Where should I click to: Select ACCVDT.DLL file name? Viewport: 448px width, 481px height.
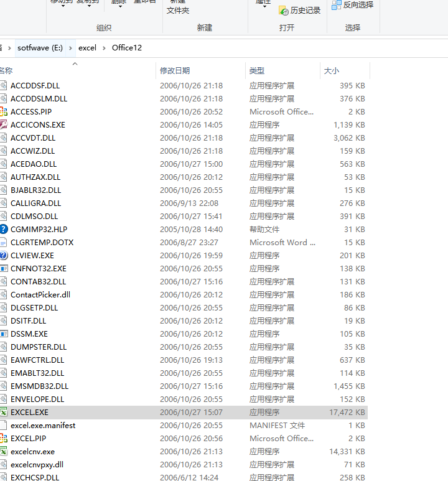tap(33, 138)
